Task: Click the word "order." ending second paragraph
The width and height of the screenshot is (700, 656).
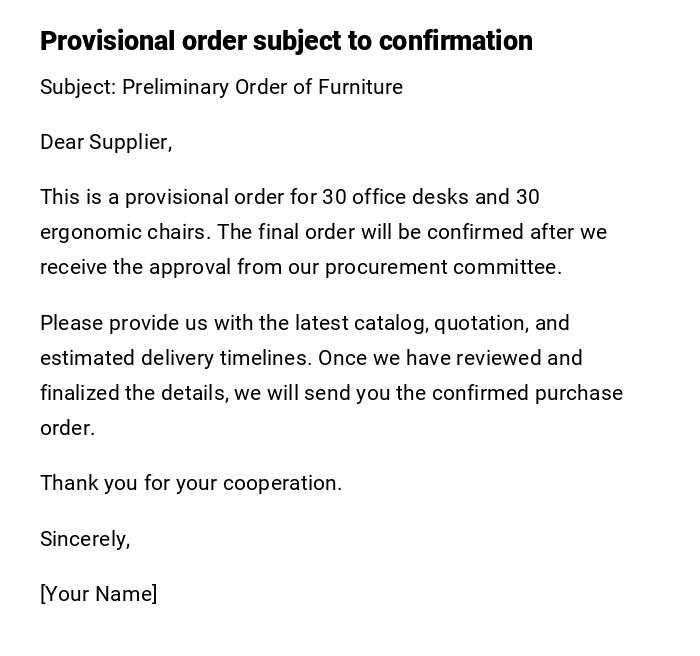Action: pos(67,428)
